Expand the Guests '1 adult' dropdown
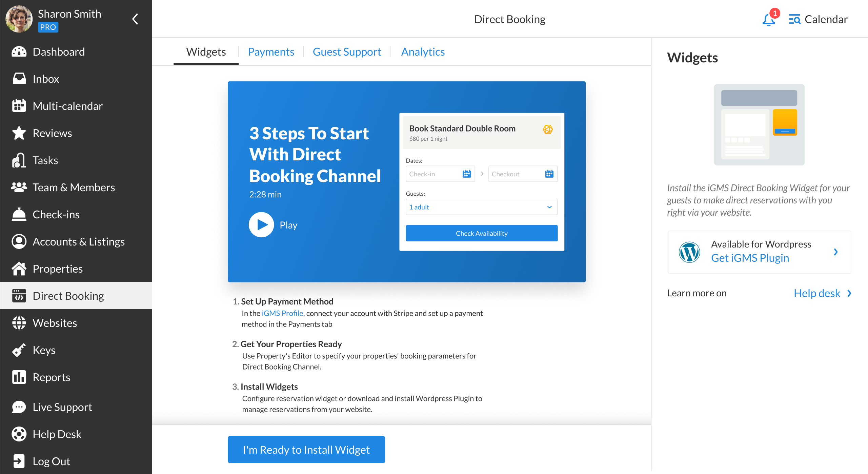The image size is (868, 474). 481,207
